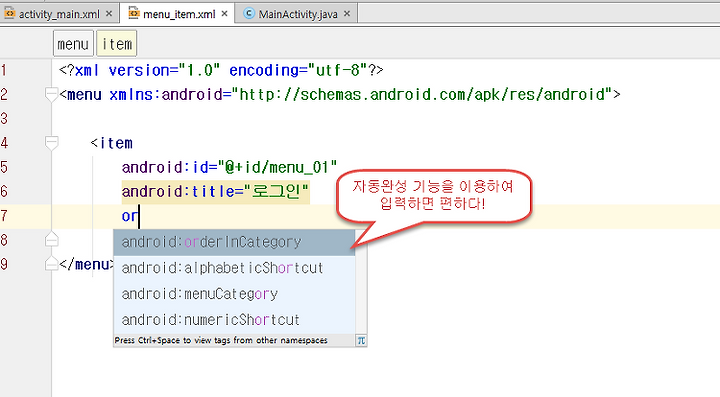The width and height of the screenshot is (720, 397).
Task: Select the item breadcrumb
Action: click(117, 44)
